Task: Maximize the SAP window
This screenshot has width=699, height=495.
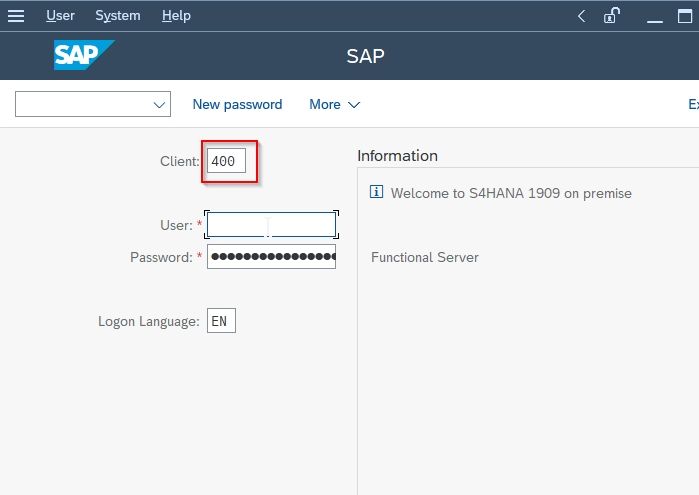Action: (685, 16)
